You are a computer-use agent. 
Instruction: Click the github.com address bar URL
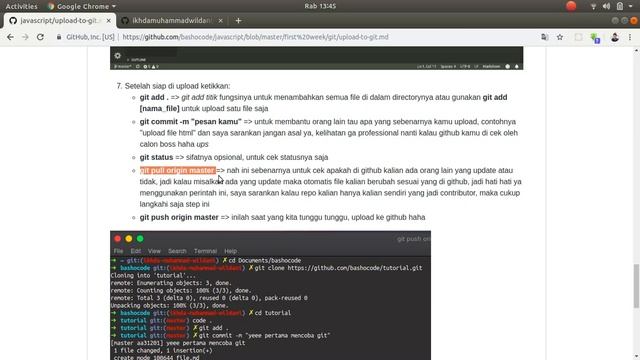256,37
